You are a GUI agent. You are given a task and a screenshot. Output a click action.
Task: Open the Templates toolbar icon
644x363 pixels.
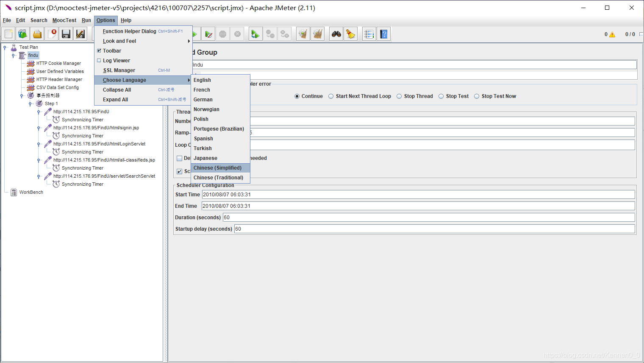tap(23, 34)
